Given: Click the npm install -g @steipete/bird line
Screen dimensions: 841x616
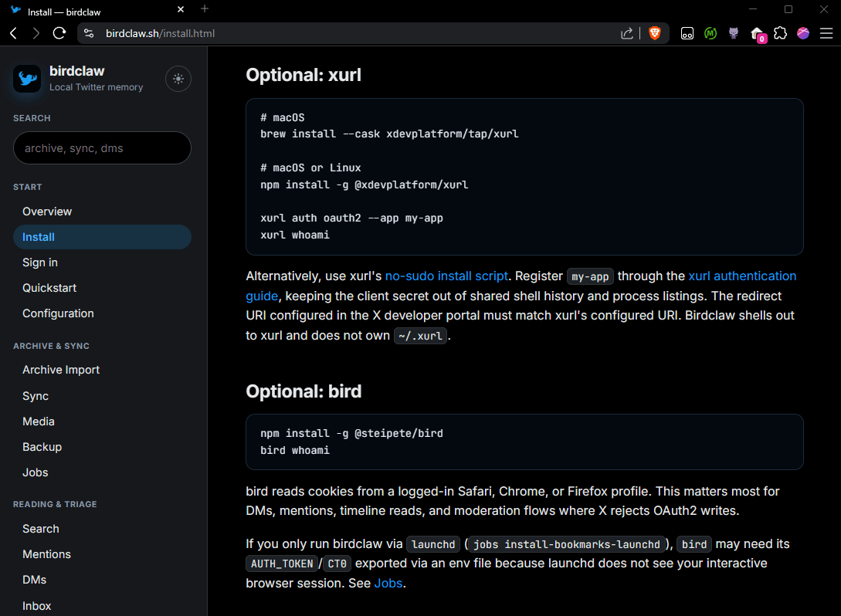Looking at the screenshot, I should coord(352,433).
